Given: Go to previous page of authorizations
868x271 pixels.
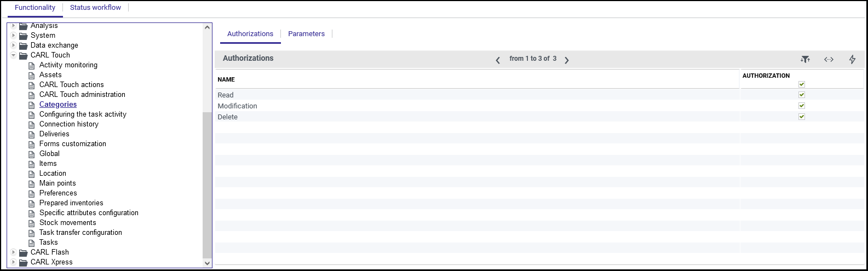Looking at the screenshot, I should (x=498, y=60).
